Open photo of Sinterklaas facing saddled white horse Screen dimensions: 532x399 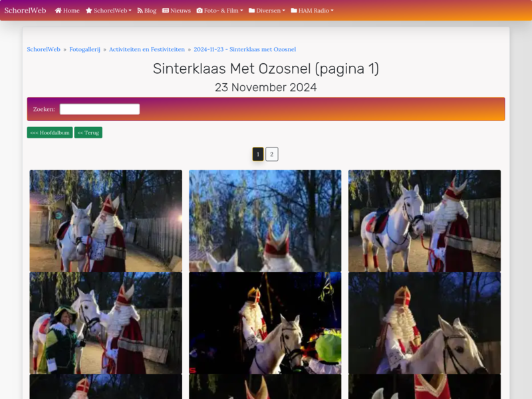click(424, 221)
